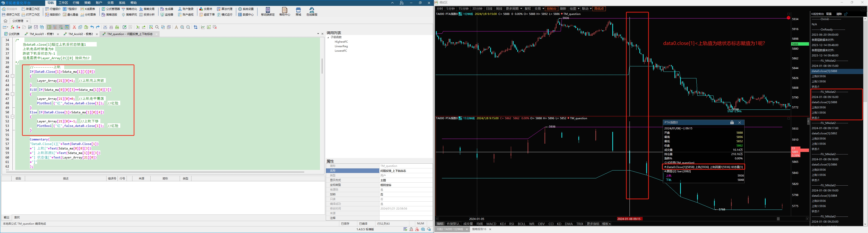Click the chart's horizontal time scrollbar thumb
The height and width of the screenshot is (233, 868).
(778, 219)
